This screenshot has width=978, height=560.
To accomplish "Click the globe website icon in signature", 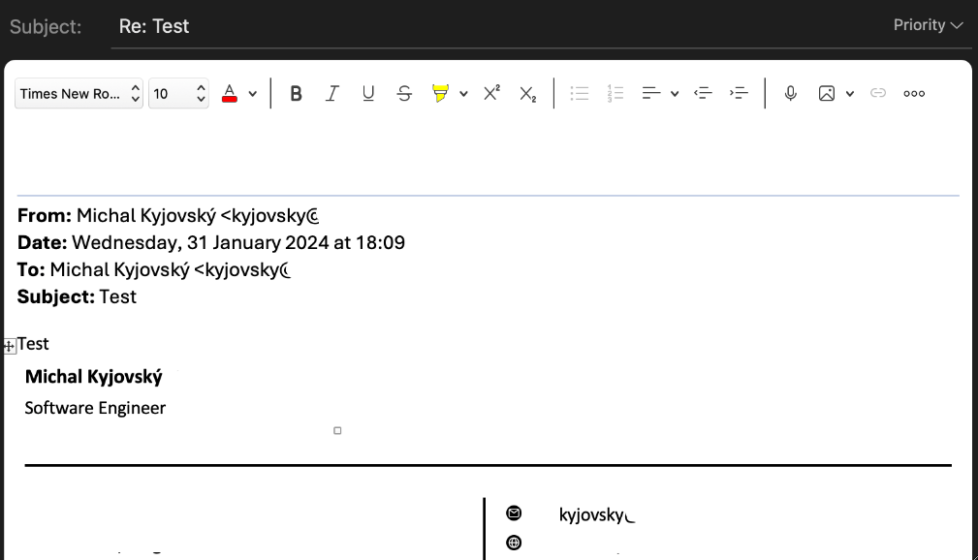I will tap(514, 543).
